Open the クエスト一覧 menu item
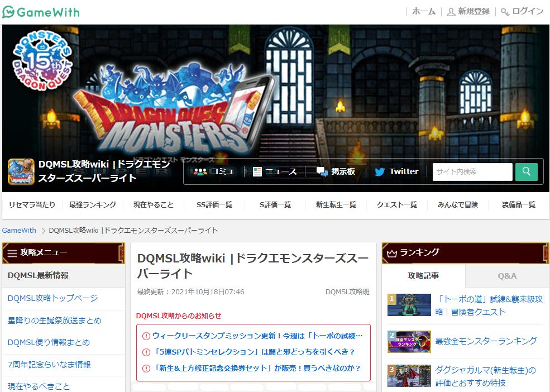 tap(396, 204)
